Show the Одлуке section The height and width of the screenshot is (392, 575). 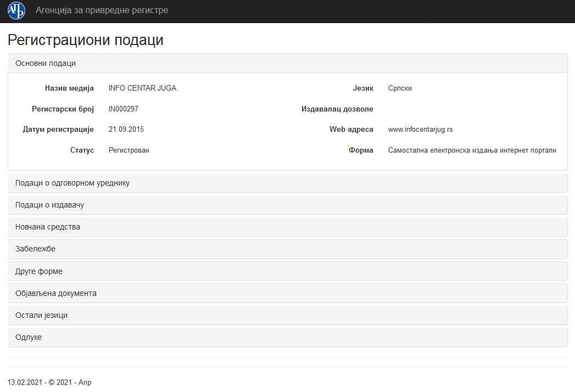pyautogui.click(x=29, y=337)
